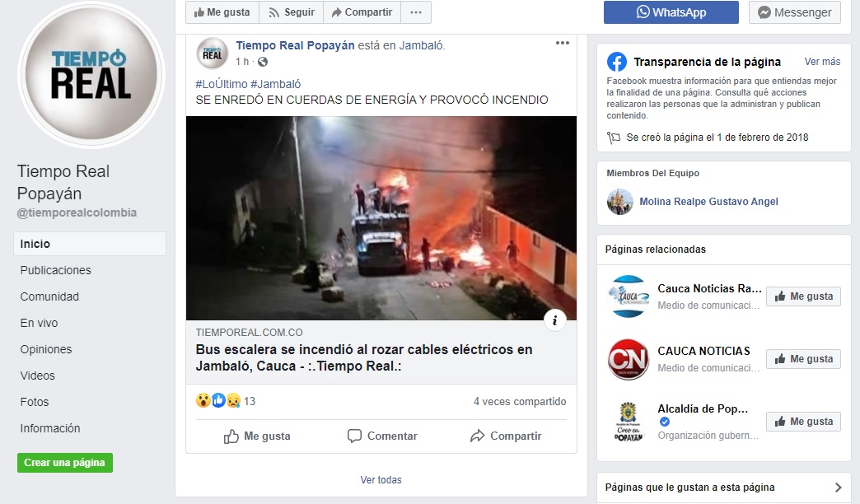Like the Cauca Noticias Ra... page
This screenshot has width=860, height=504.
click(803, 296)
